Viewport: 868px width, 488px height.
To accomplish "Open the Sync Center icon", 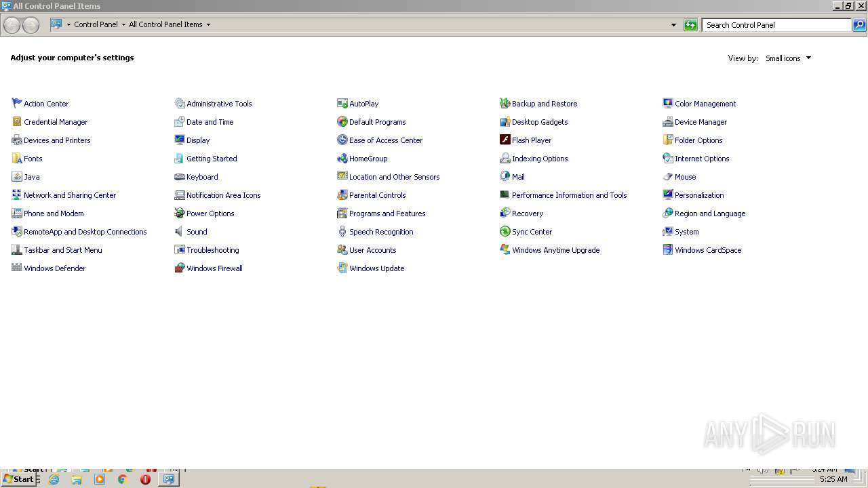I will 505,232.
